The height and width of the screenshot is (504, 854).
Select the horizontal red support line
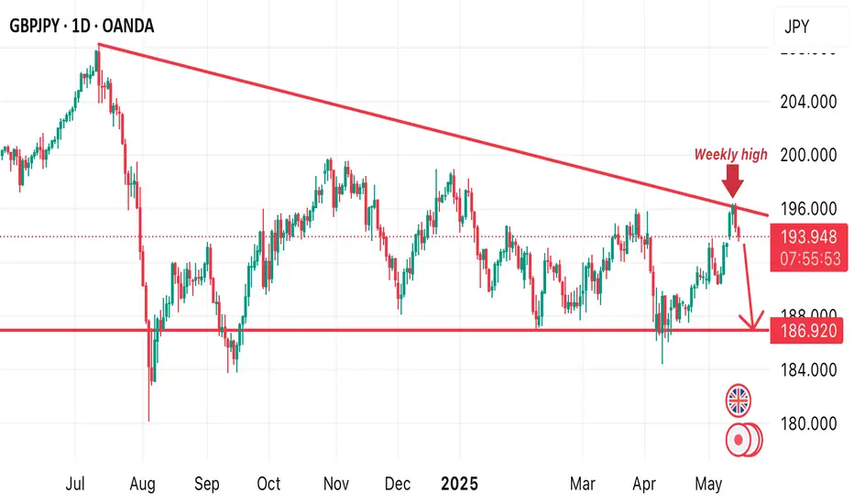[x=384, y=330]
